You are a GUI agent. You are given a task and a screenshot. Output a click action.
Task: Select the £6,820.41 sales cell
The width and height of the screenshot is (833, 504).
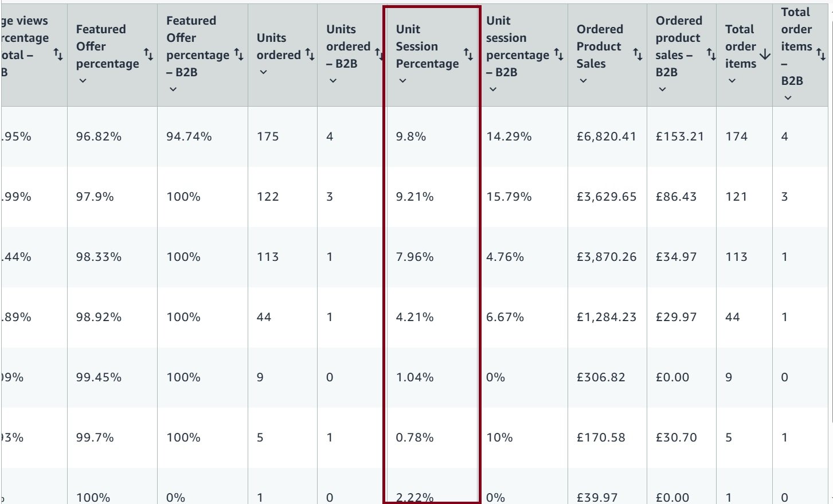(606, 136)
